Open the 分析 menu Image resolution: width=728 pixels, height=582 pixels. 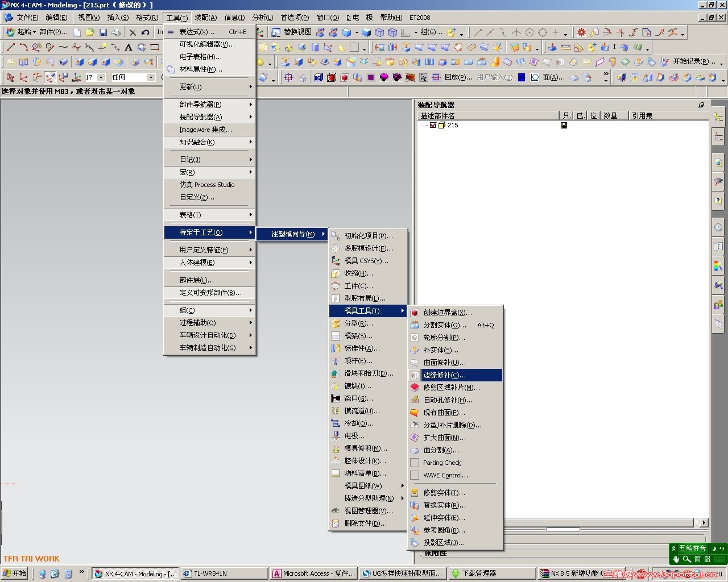262,18
